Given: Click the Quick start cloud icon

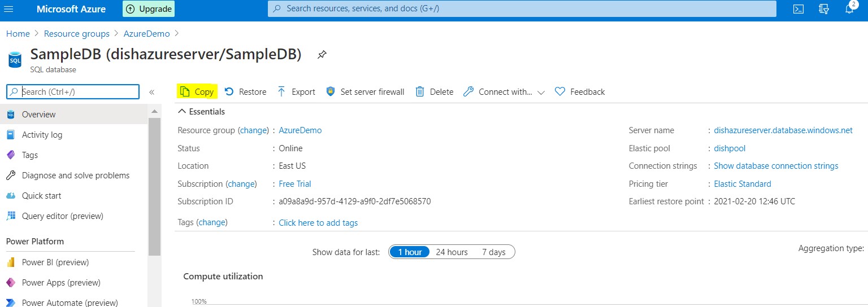Looking at the screenshot, I should [11, 196].
